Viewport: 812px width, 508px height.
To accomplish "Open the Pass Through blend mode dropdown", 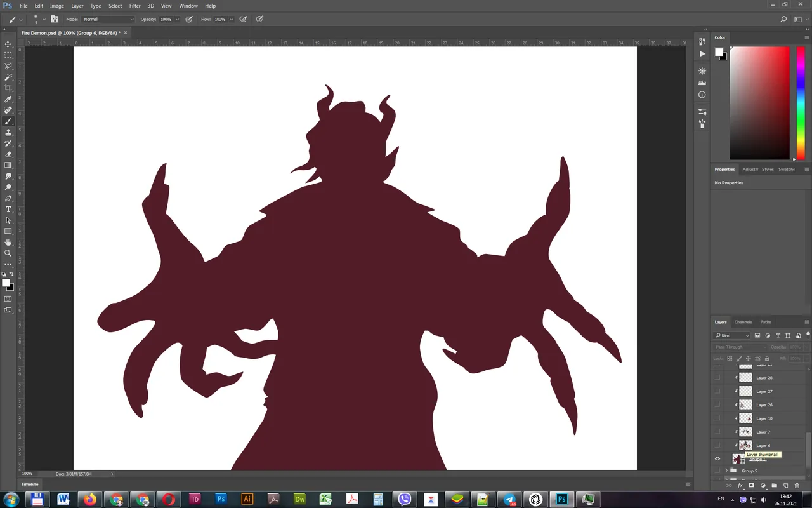I will tap(740, 347).
